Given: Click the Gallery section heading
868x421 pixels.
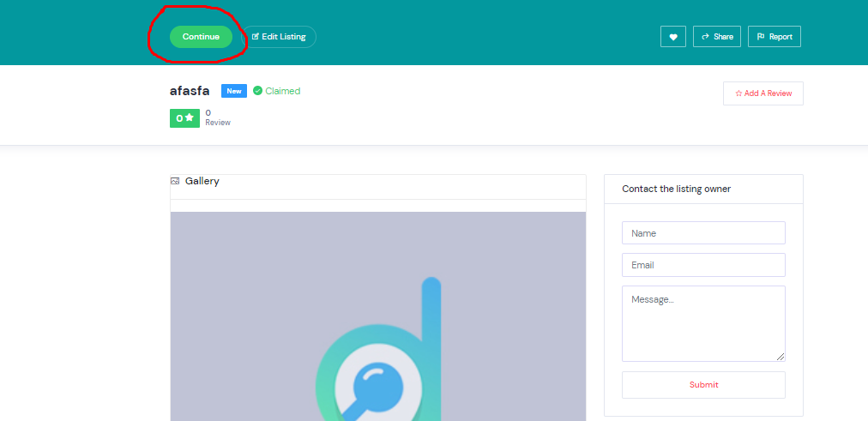Looking at the screenshot, I should (x=202, y=181).
